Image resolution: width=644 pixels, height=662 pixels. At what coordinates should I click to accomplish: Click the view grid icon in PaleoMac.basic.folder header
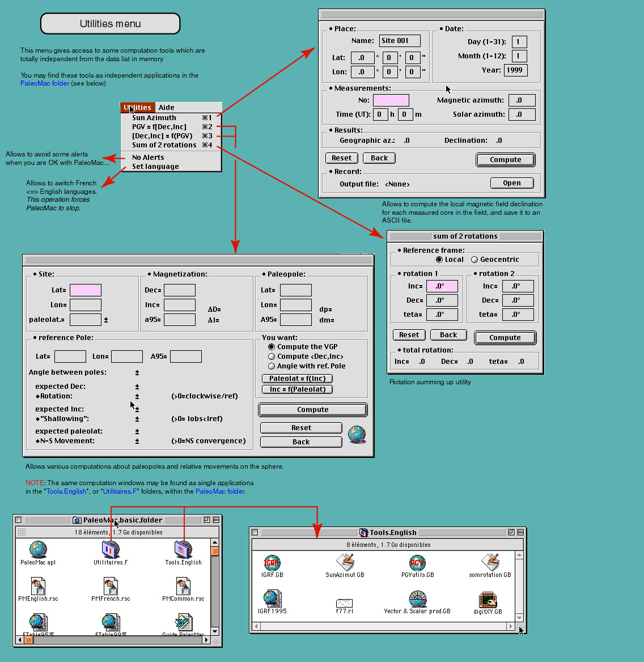coord(22,532)
